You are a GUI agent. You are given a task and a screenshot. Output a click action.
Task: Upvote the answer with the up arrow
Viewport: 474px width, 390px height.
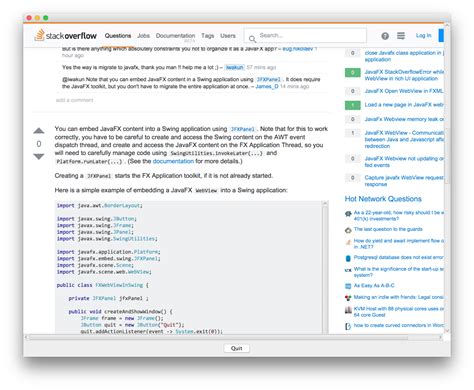[39, 131]
